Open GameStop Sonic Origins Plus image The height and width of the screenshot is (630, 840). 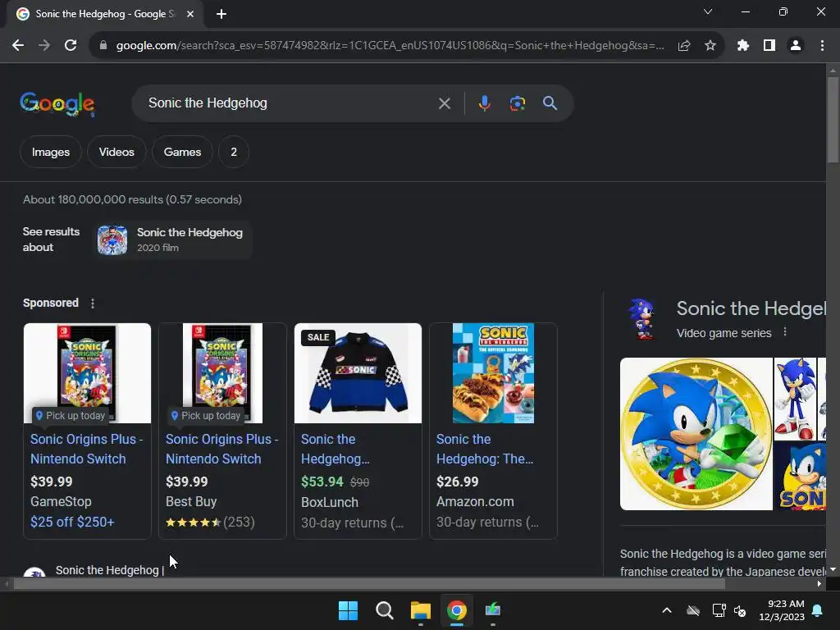[87, 373]
